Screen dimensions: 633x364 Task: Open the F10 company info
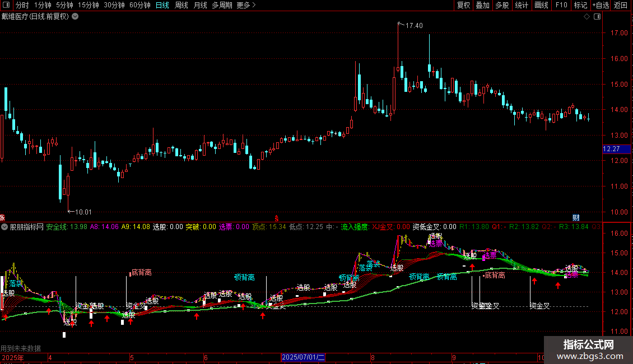point(561,5)
